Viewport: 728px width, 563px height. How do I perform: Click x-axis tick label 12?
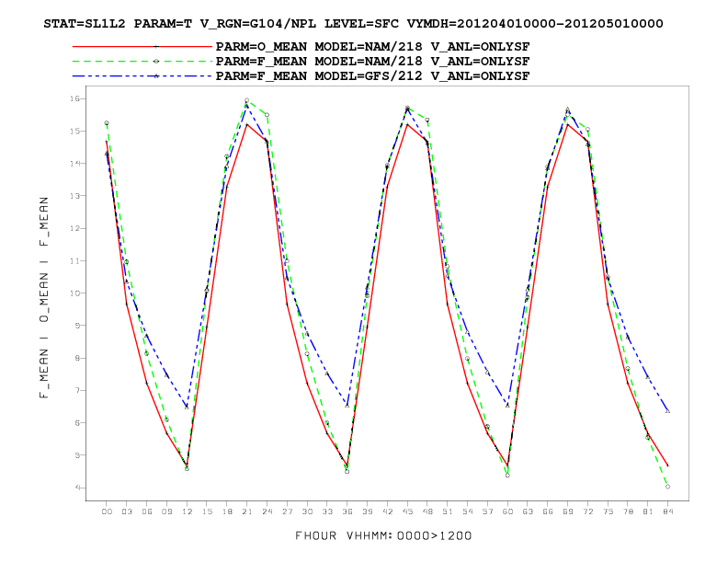[x=187, y=511]
